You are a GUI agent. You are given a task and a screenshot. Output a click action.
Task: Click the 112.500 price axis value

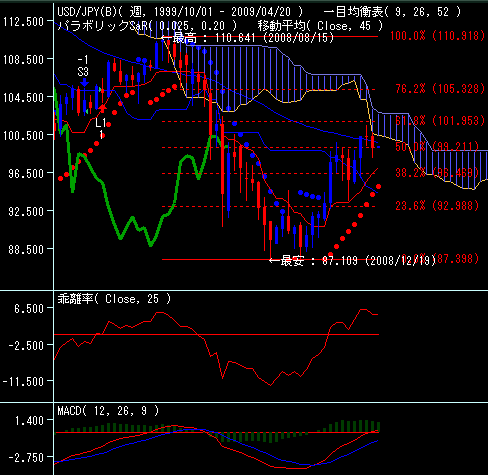coord(23,22)
